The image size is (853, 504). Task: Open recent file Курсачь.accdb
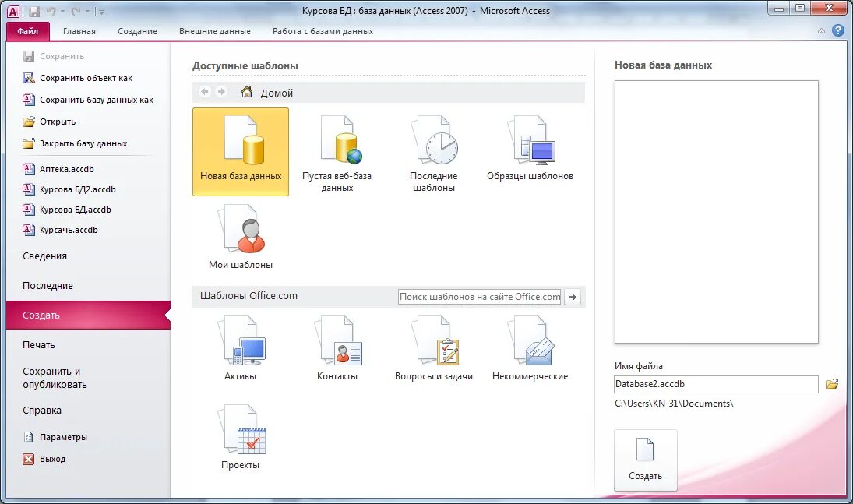[61, 230]
